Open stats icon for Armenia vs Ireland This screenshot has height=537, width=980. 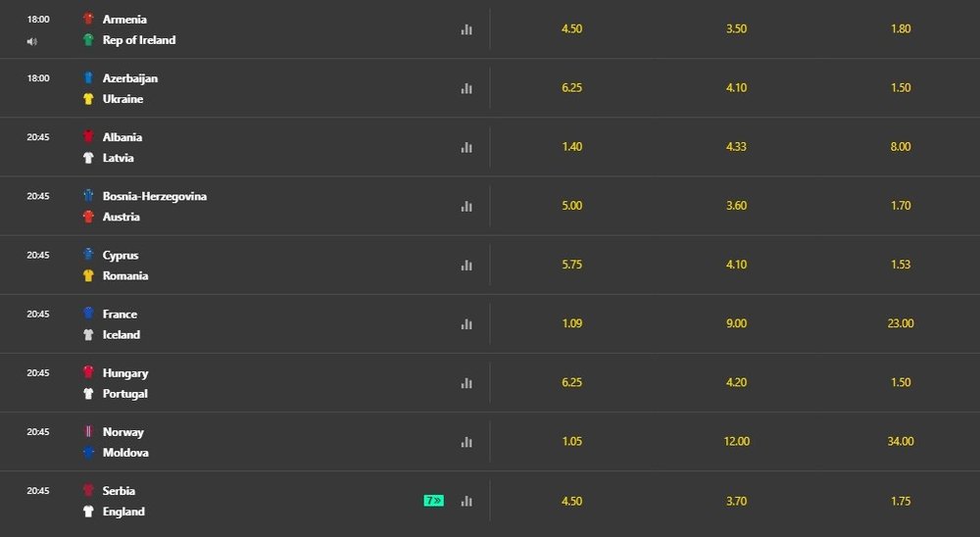point(466,29)
